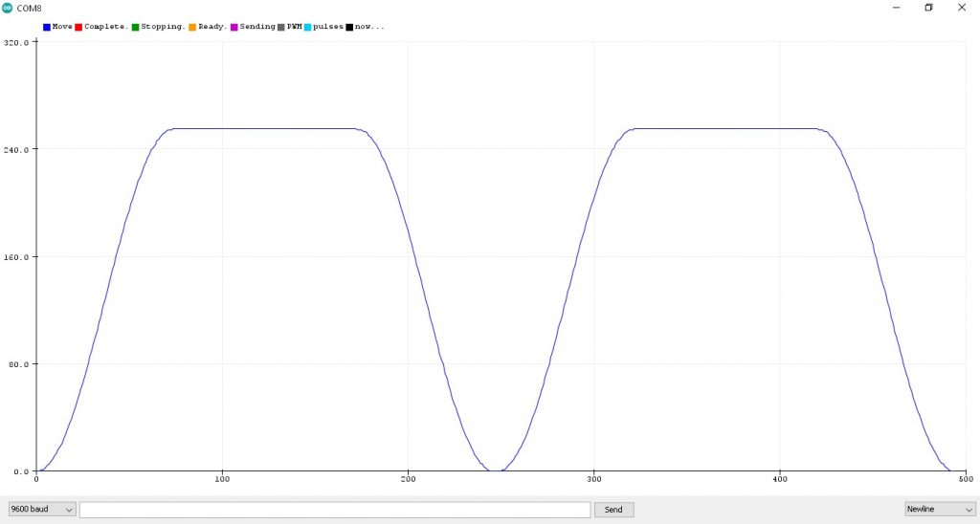Click the 300 x-axis tick label

(593, 479)
